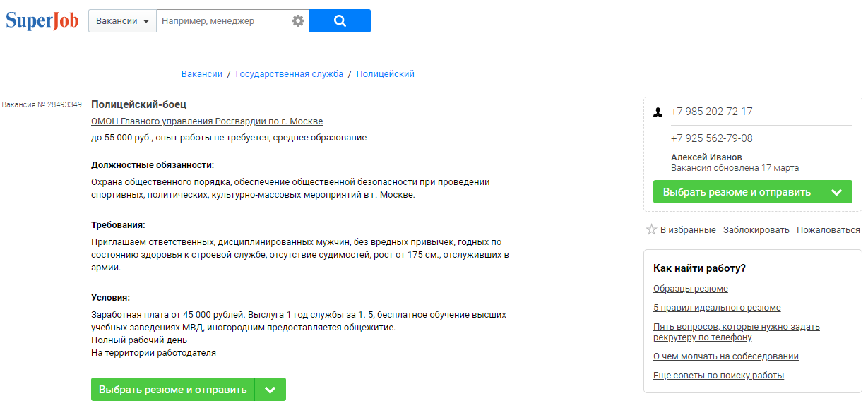
Task: Open the Вакансии search type dropdown
Action: (122, 21)
